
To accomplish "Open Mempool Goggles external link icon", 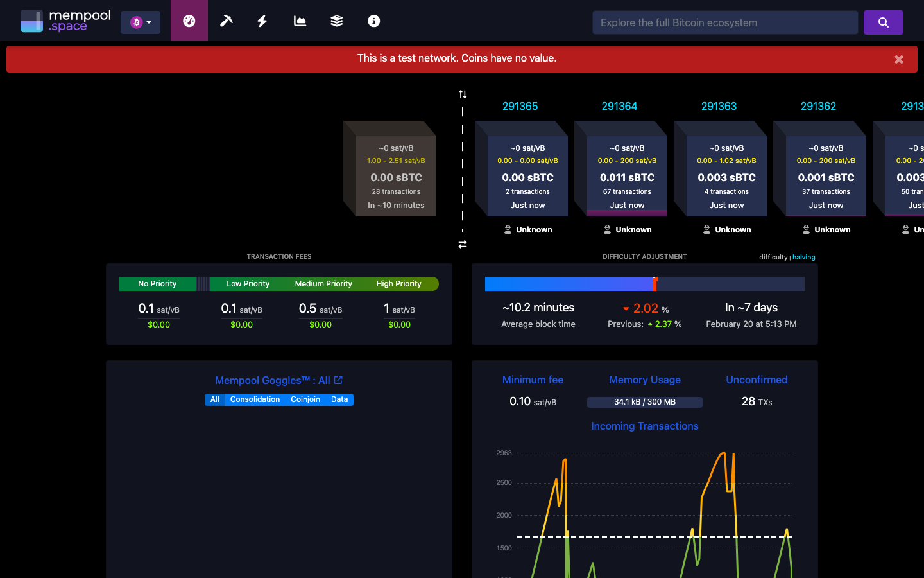I will point(337,380).
